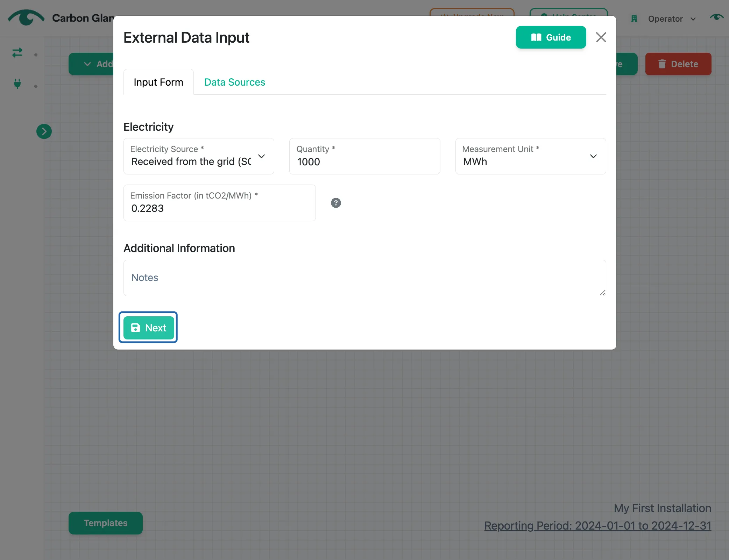This screenshot has width=729, height=560.
Task: Click the emission factor help question icon
Action: pyautogui.click(x=336, y=203)
